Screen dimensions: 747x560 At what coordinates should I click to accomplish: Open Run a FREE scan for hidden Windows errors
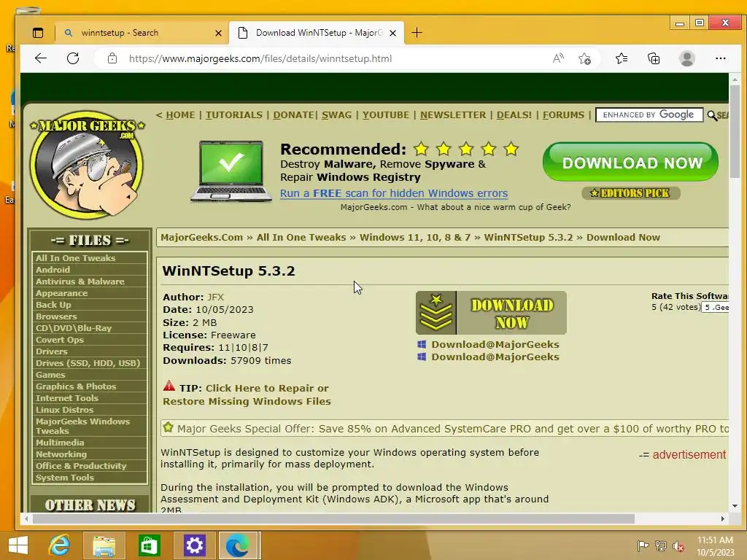[x=393, y=193]
